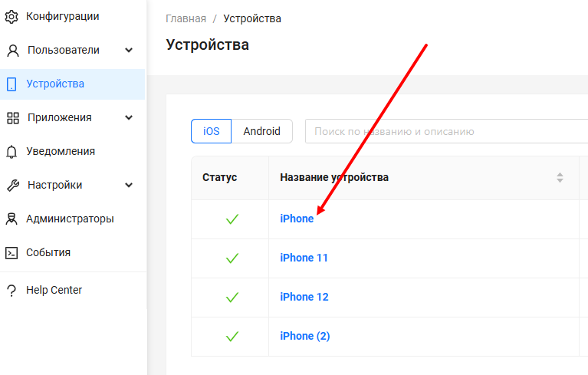
Task: Expand the Пользователи submenu chevron
Action: click(x=129, y=51)
